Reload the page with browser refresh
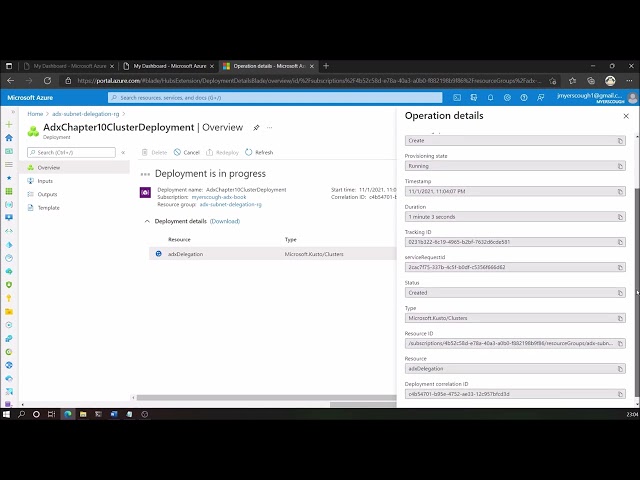 coord(47,81)
